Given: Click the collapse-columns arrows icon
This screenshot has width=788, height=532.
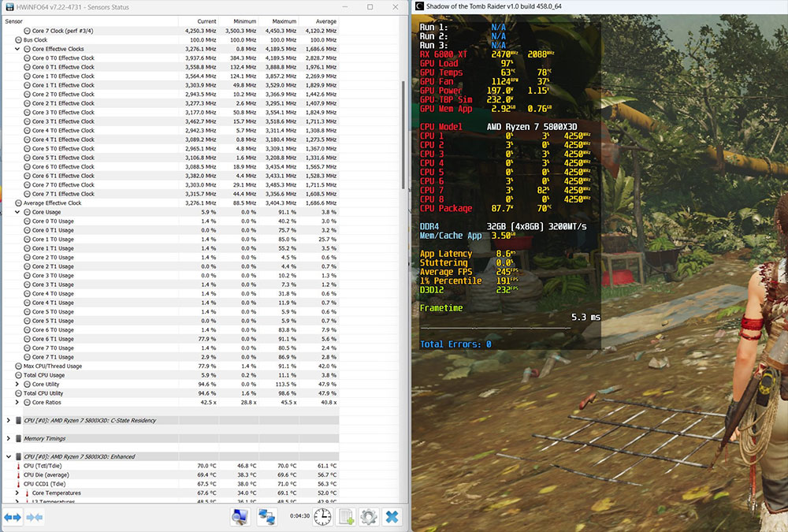Looking at the screenshot, I should pos(34,517).
